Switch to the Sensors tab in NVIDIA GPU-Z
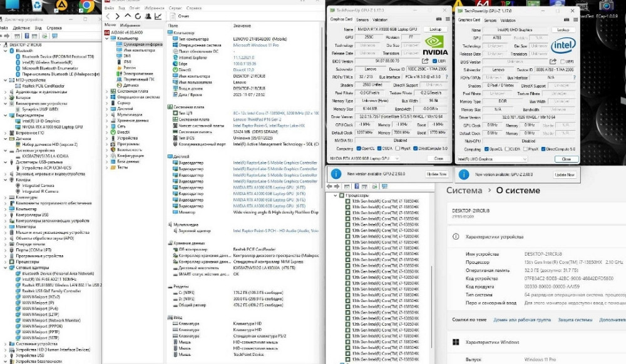 [362, 19]
